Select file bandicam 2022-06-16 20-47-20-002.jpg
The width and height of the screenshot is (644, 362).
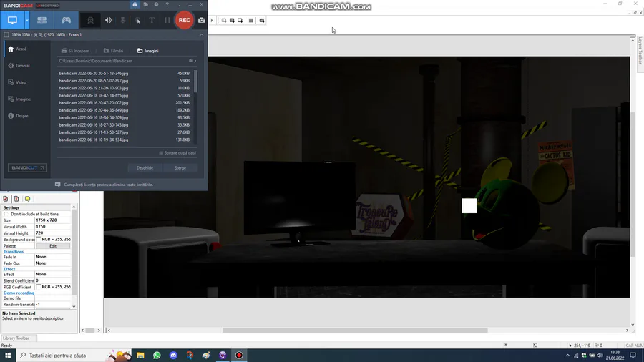point(125,103)
